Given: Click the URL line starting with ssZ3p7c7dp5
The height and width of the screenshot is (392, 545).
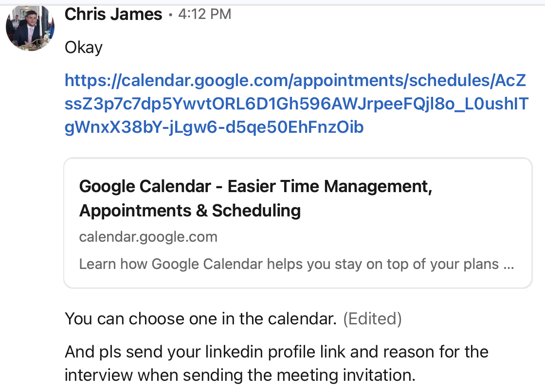Looking at the screenshot, I should [x=296, y=104].
